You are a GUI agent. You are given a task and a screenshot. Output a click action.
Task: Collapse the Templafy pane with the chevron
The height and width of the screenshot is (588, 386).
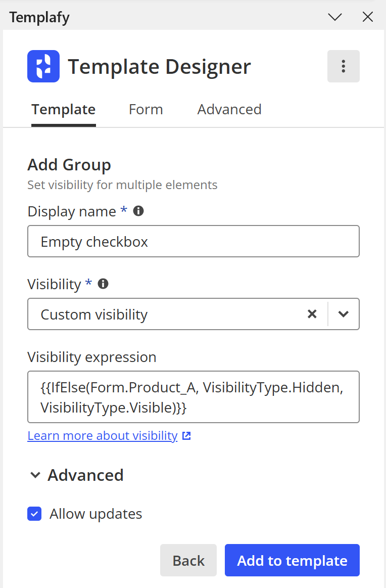tap(334, 17)
